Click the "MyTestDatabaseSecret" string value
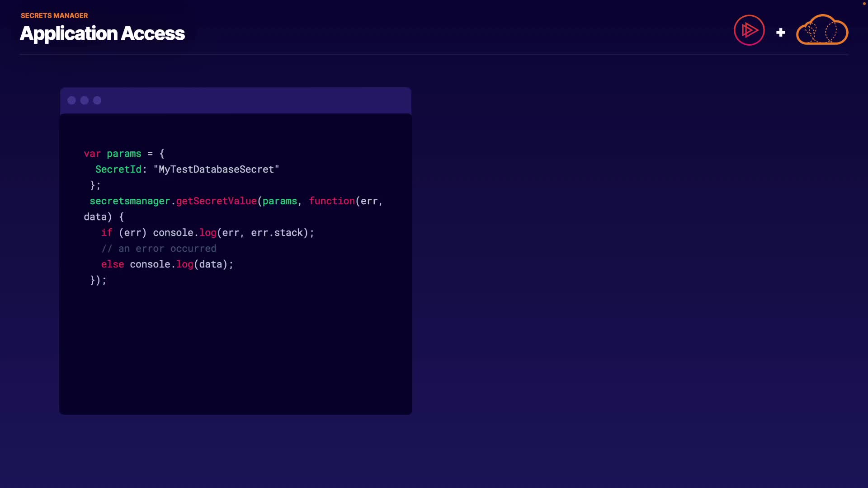This screenshot has height=488, width=868. tap(216, 169)
